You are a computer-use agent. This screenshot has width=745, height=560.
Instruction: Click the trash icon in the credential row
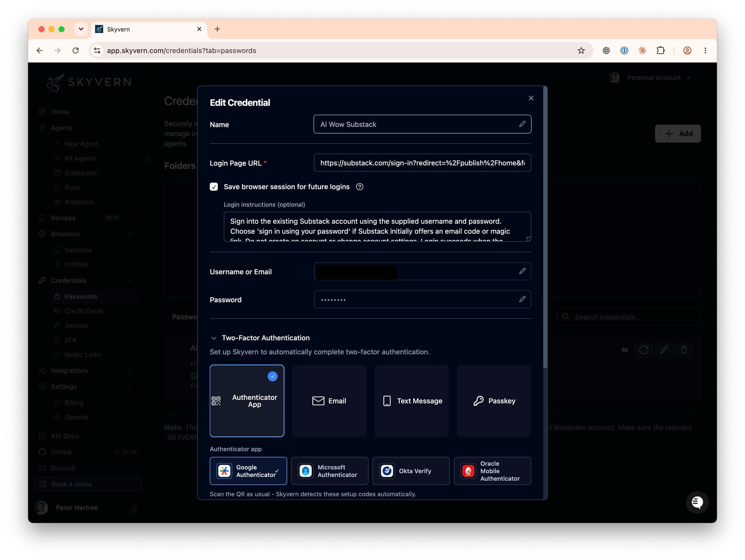pos(684,350)
